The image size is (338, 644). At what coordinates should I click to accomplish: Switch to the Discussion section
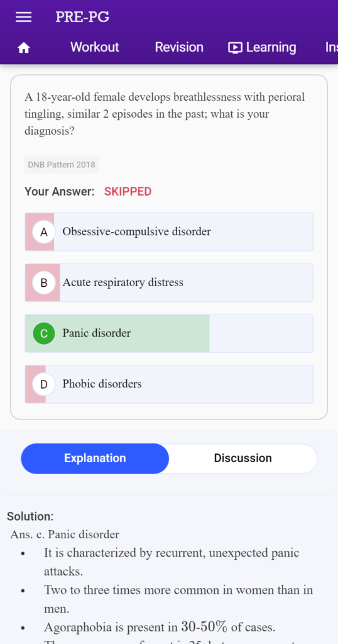tap(243, 458)
